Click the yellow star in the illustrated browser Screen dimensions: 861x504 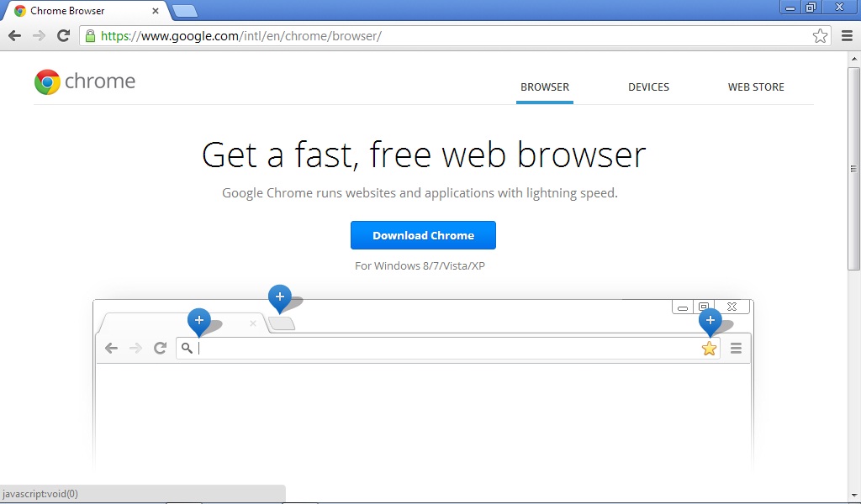[x=709, y=349]
